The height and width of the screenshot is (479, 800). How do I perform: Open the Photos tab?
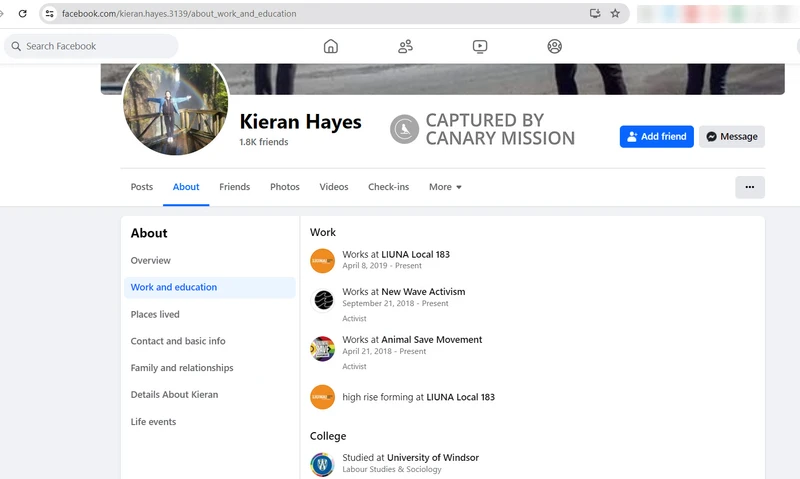point(285,187)
